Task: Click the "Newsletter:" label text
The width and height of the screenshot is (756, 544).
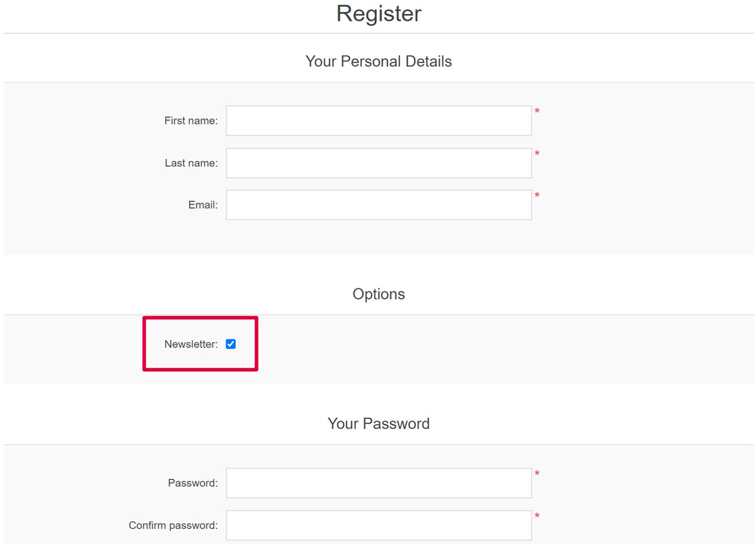Action: point(191,344)
